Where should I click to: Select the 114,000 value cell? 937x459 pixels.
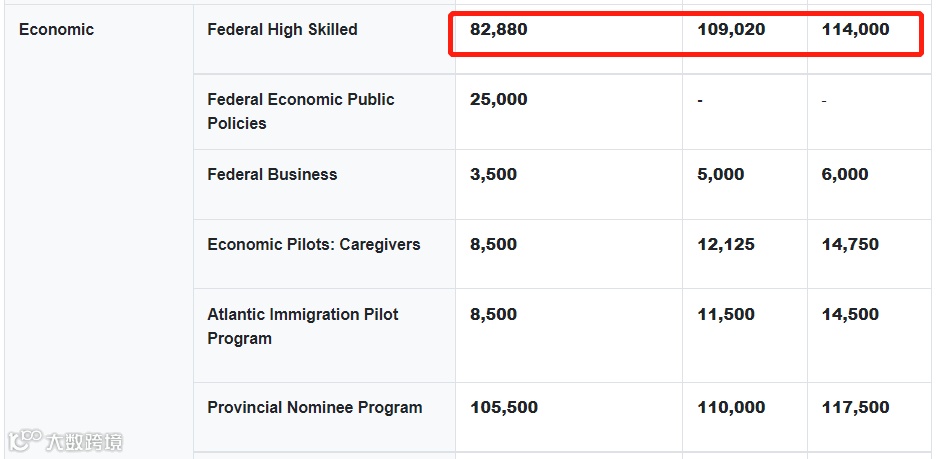tap(855, 30)
